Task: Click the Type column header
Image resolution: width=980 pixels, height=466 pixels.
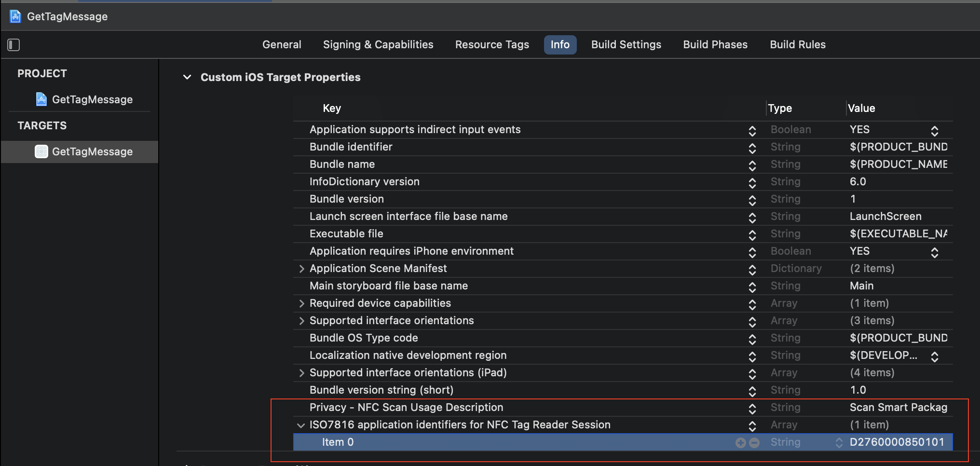Action: click(780, 108)
